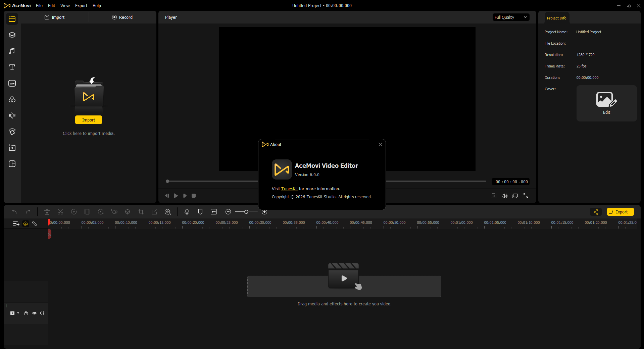The height and width of the screenshot is (349, 644).
Task: Toggle the timeline link clips button
Action: coord(34,223)
